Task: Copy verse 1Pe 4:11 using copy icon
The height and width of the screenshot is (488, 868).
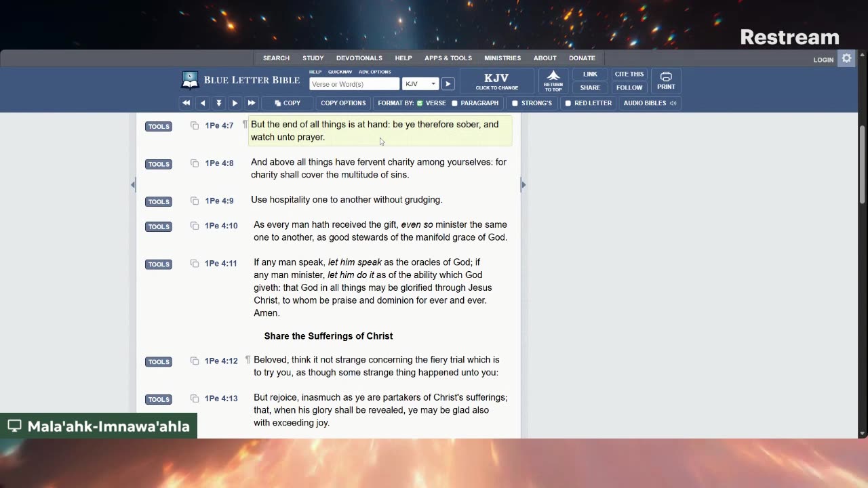Action: click(x=195, y=264)
